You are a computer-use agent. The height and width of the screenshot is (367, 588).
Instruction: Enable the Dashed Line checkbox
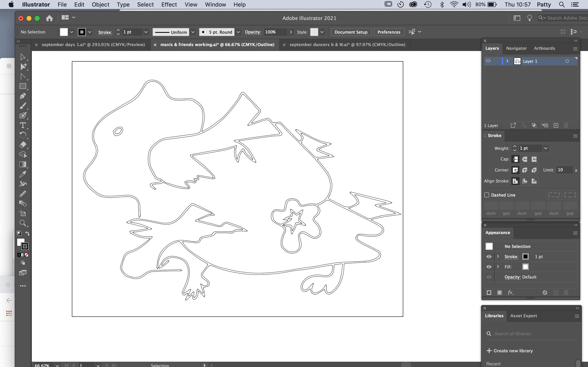[x=487, y=195]
